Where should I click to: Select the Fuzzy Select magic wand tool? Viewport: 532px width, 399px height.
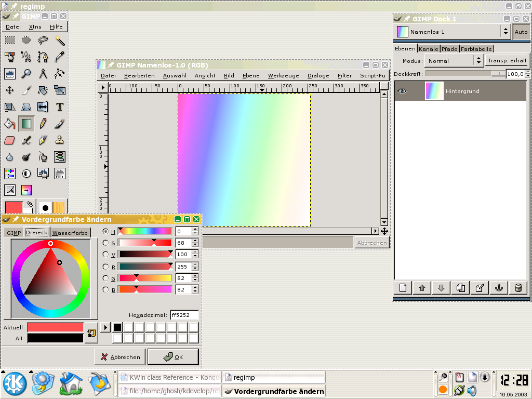(x=60, y=41)
